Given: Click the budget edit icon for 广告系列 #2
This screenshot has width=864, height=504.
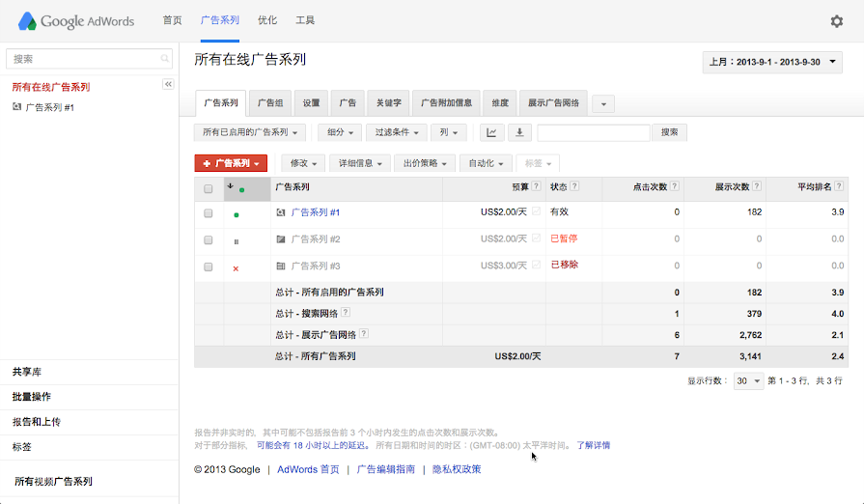Looking at the screenshot, I should tap(536, 238).
